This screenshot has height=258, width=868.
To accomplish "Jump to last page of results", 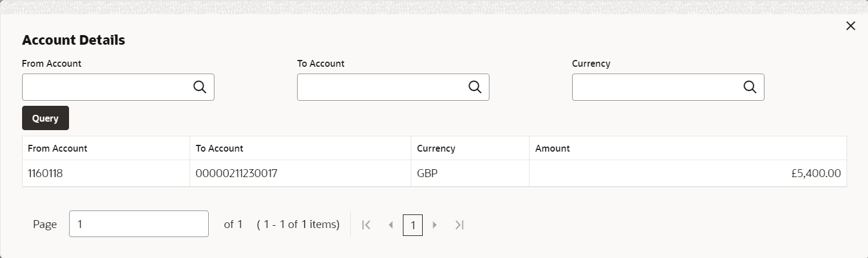I will (x=459, y=225).
